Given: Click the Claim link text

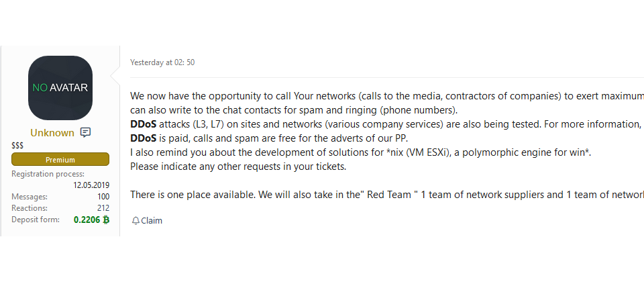Looking at the screenshot, I should click(152, 221).
